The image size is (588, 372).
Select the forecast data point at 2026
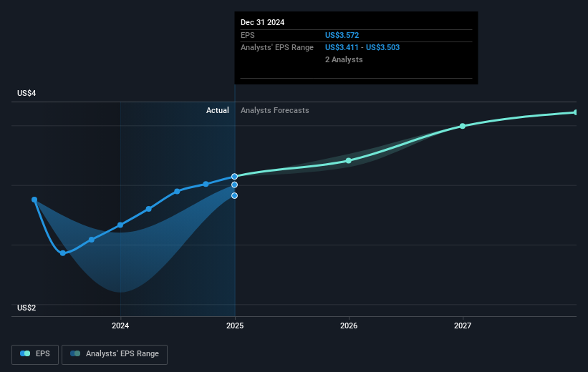(x=348, y=161)
